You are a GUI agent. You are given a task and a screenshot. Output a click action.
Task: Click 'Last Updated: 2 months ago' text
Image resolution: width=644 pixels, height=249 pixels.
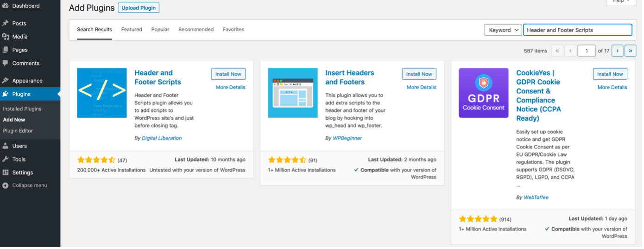pyautogui.click(x=402, y=160)
